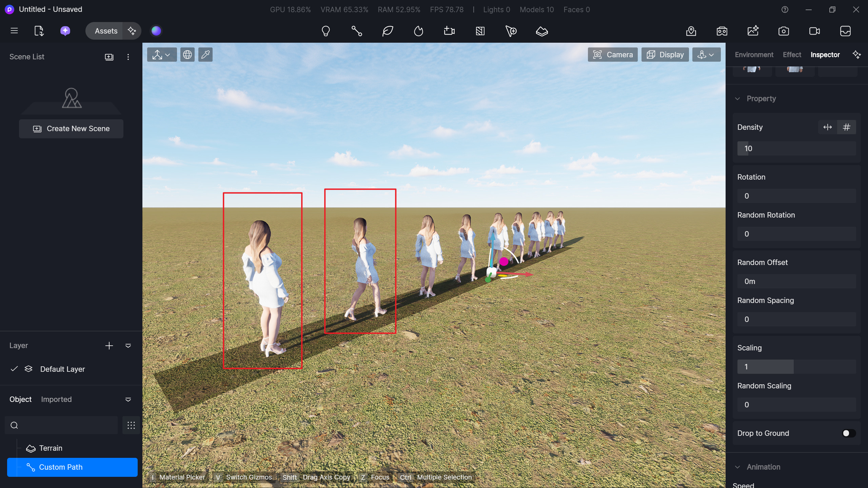Image resolution: width=868 pixels, height=488 pixels.
Task: Open the Assets button
Action: click(x=106, y=31)
